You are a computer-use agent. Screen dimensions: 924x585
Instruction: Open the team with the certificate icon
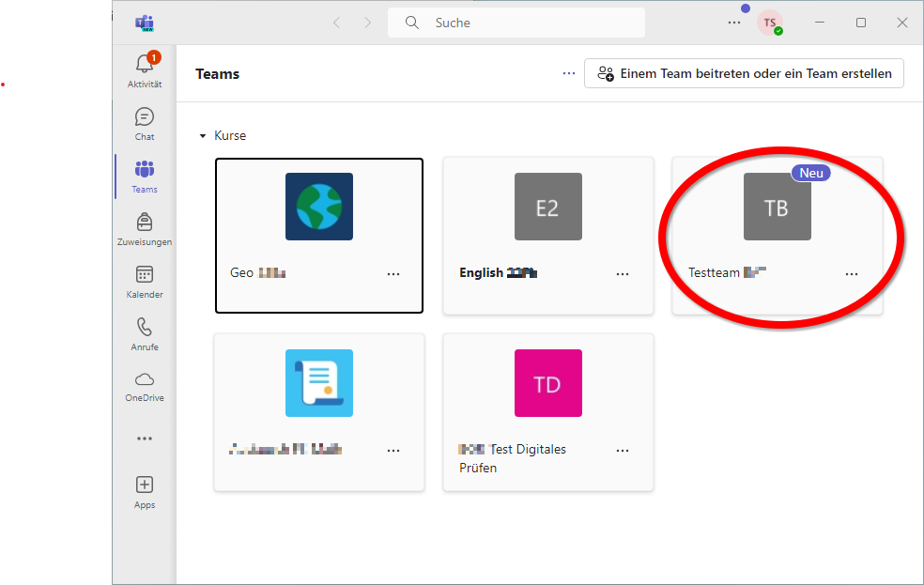click(319, 383)
